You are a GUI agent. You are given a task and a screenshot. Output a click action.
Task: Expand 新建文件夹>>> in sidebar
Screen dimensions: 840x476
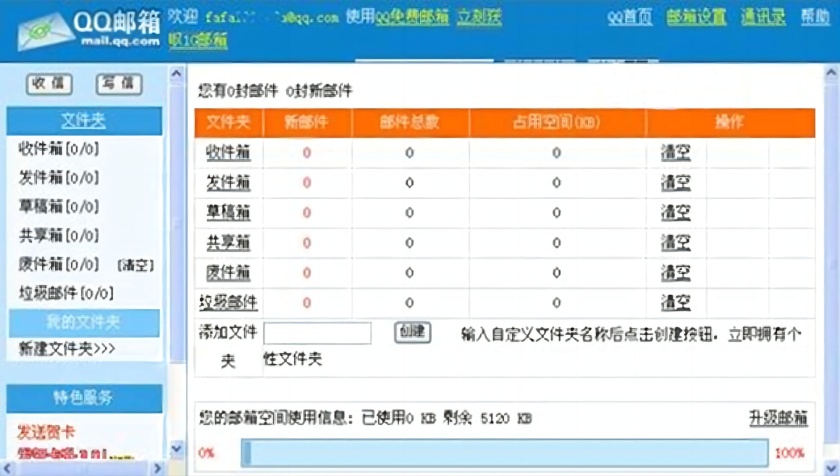click(67, 349)
